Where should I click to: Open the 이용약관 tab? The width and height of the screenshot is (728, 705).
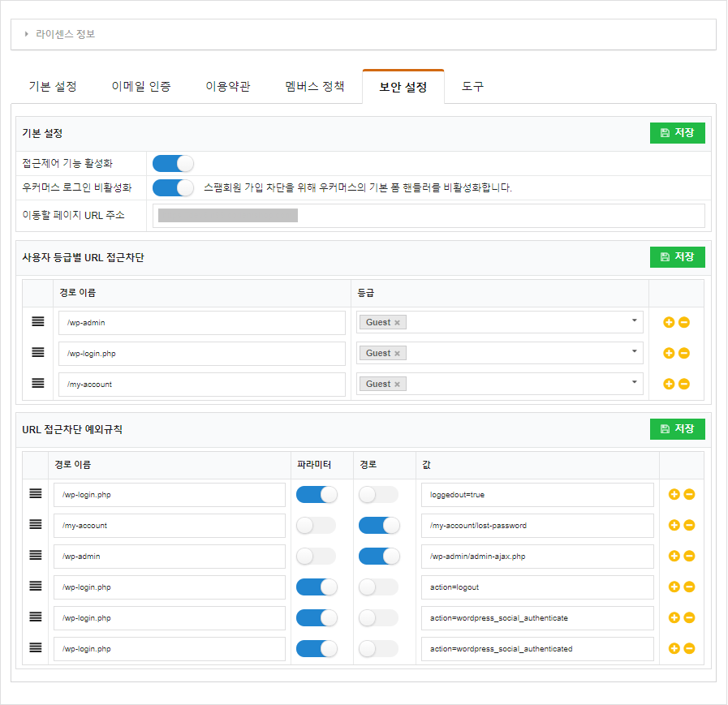click(x=227, y=86)
